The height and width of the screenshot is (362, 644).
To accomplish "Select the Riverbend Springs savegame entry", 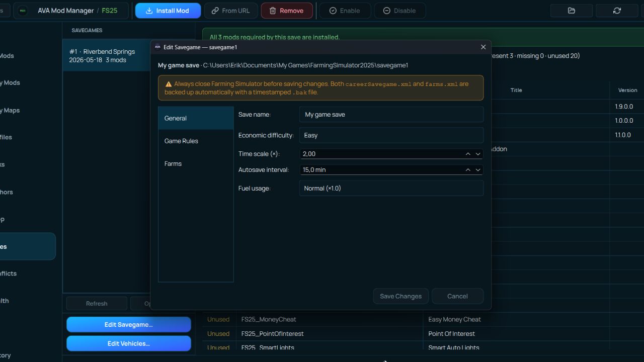I will click(106, 55).
